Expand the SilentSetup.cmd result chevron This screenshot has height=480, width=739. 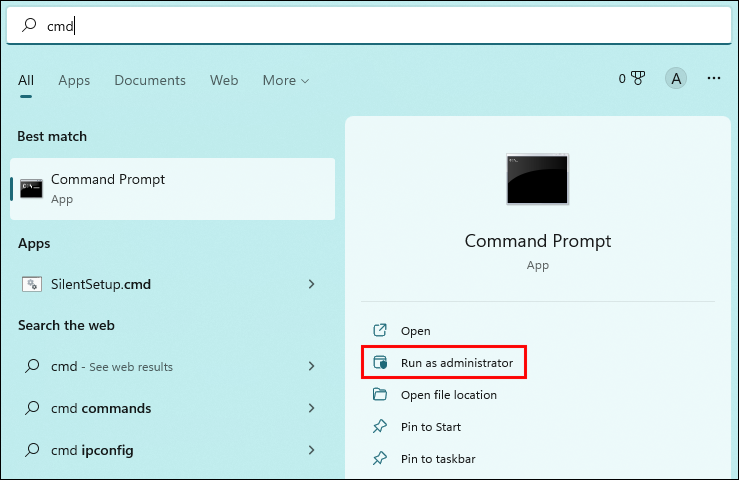(x=312, y=284)
